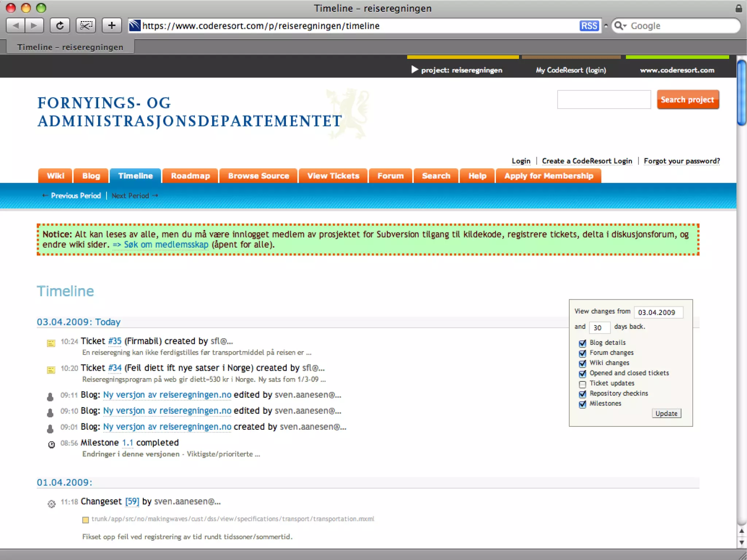Expand the project: reiseregningen triangle menu
This screenshot has width=747, height=560.
pos(414,70)
